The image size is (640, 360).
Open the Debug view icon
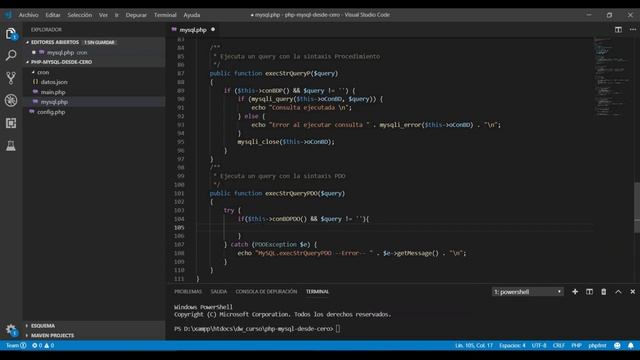click(x=11, y=100)
